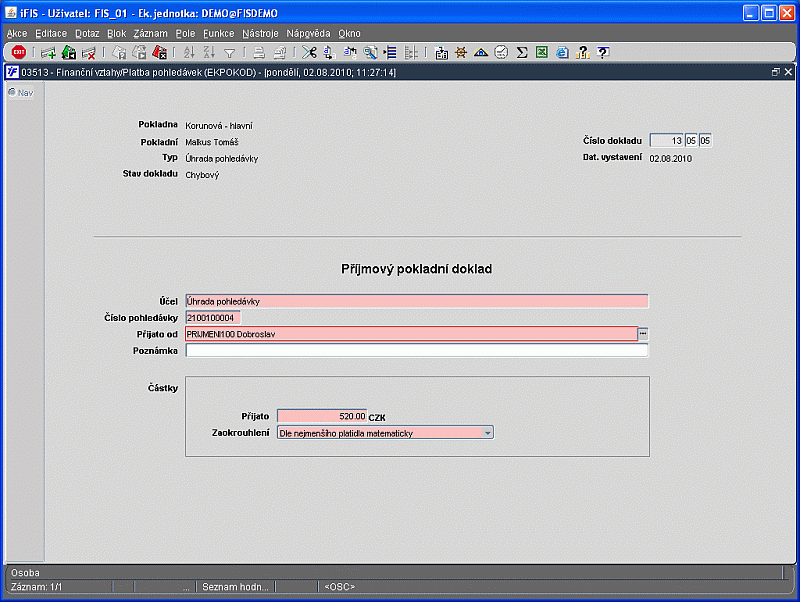The image size is (800, 602).
Task: Click the clock icon in toolbar
Action: tap(502, 53)
